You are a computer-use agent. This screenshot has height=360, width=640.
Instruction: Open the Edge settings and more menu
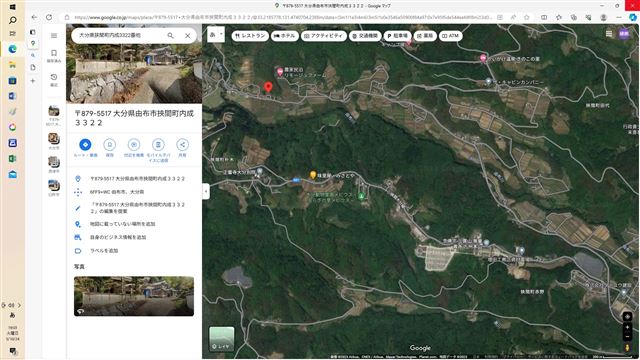[619, 18]
